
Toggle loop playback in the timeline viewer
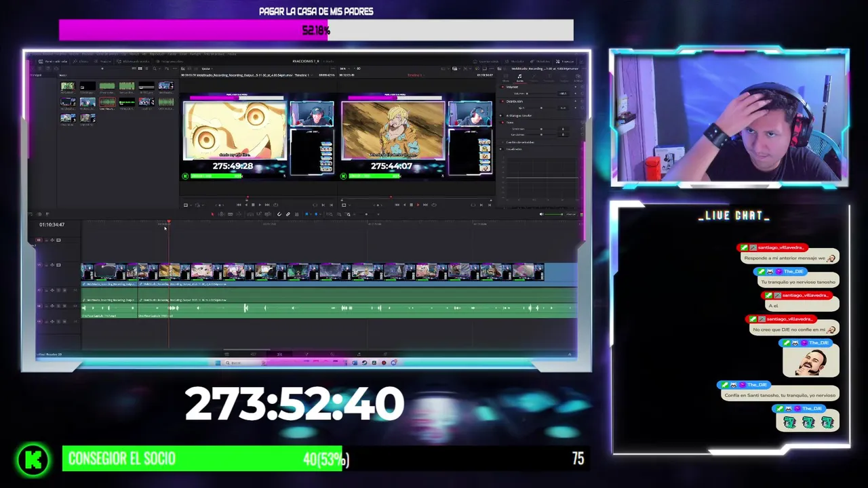(434, 205)
